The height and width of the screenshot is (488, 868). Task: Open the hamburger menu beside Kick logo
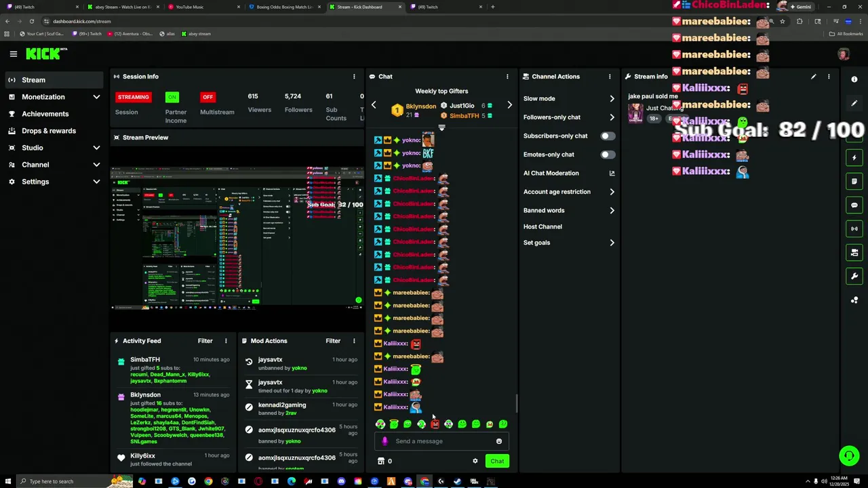pos(13,54)
